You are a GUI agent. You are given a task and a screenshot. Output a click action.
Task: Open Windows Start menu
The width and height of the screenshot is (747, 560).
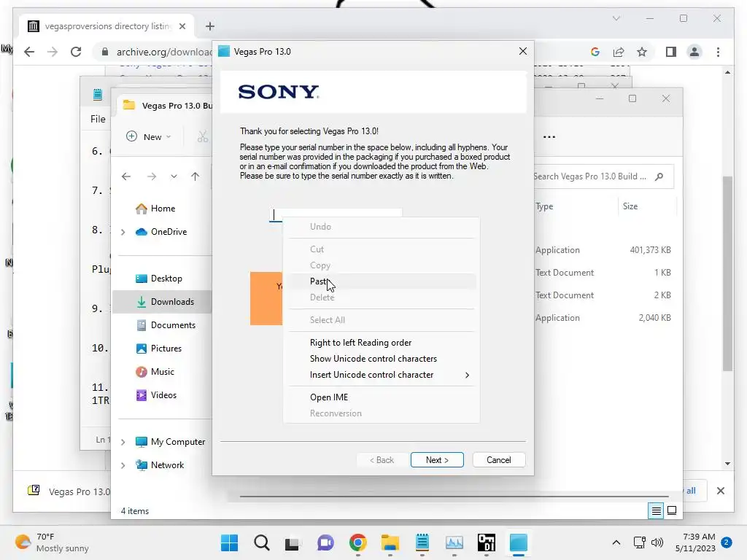click(x=229, y=542)
